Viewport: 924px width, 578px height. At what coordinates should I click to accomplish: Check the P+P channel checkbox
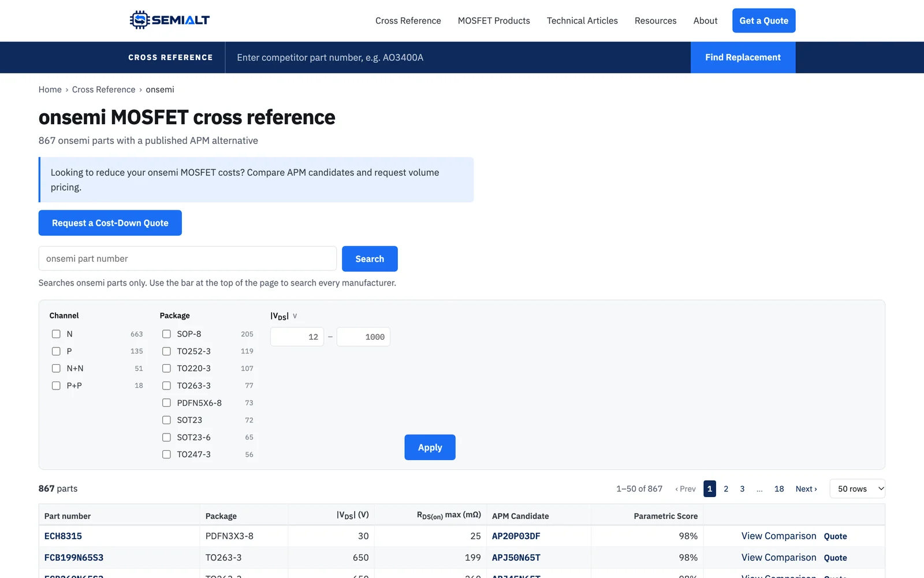[x=56, y=386]
